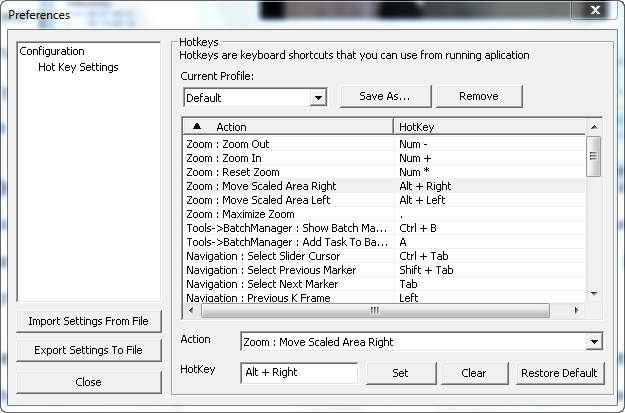
Task: Select Navigation : Select Slider Cursor row
Action: tap(385, 256)
